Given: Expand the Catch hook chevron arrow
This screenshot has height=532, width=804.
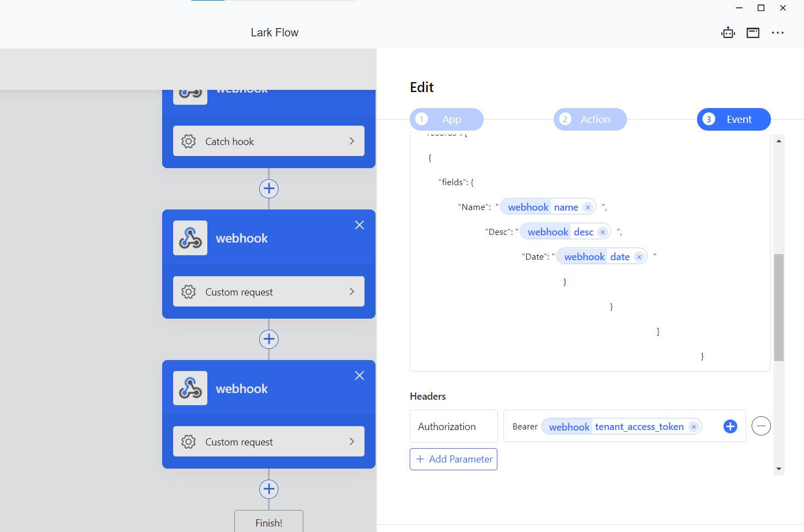Looking at the screenshot, I should pos(352,141).
